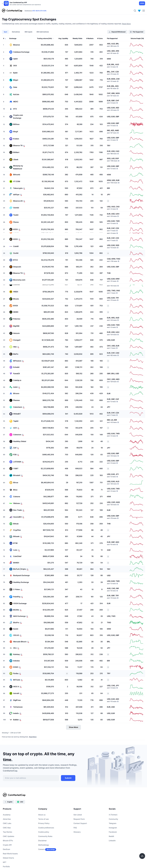Click the Binance TR exchange name
This screenshot has height=868, width=147.
click(x=18, y=146)
